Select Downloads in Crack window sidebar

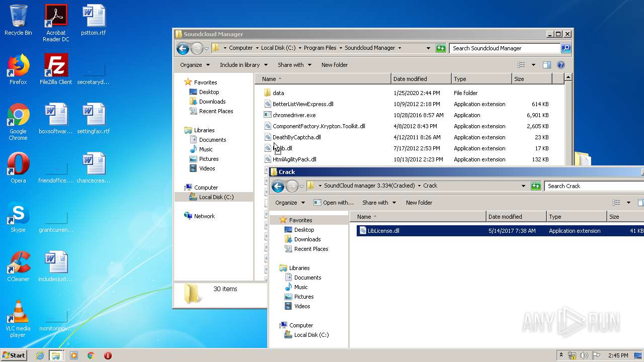pos(307,239)
